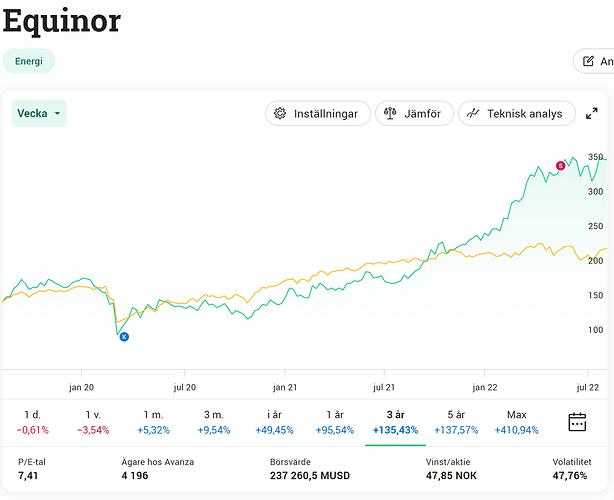The height and width of the screenshot is (500, 614).
Task: Expand the chart to fullscreen
Action: (x=591, y=114)
